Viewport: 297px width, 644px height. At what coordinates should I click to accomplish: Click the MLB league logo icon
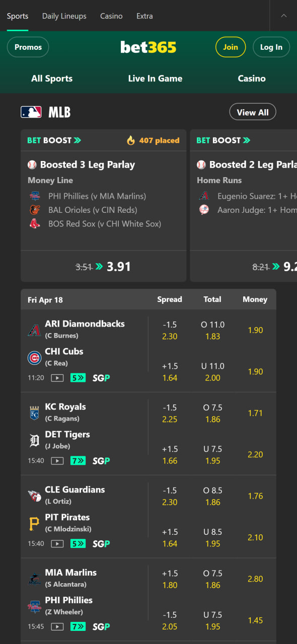point(31,112)
